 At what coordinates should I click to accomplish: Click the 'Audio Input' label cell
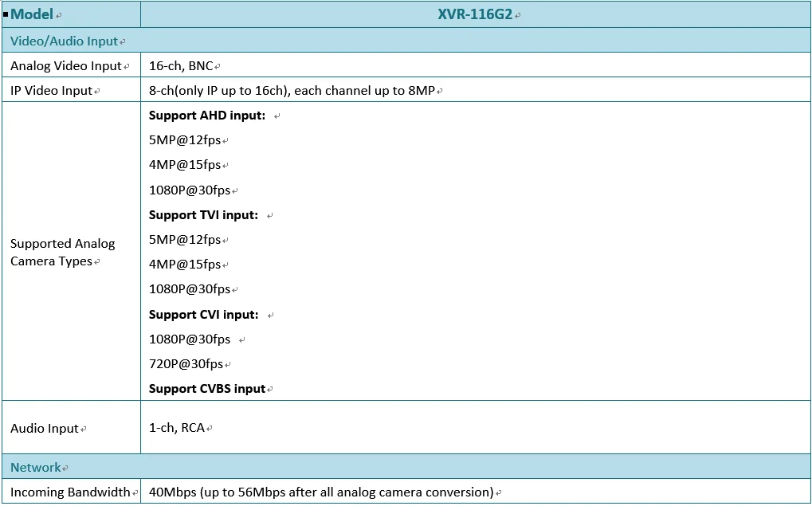point(71,427)
